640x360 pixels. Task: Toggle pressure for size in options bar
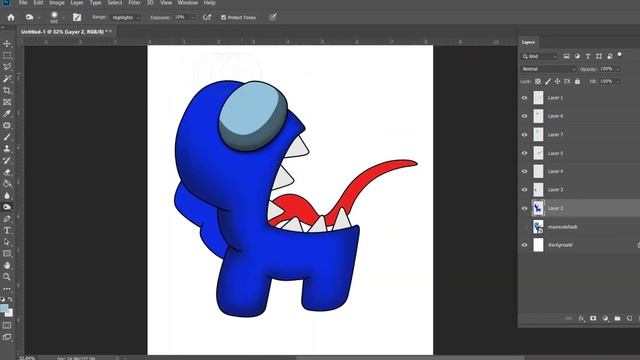(x=273, y=17)
